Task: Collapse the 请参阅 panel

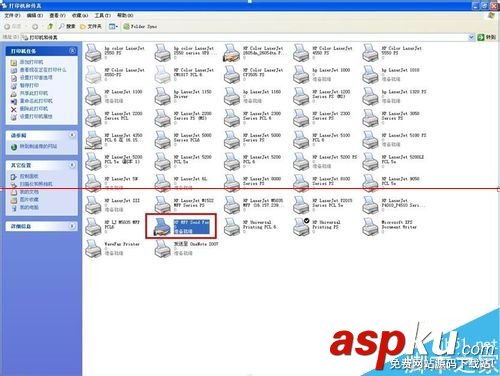Action: click(x=72, y=135)
